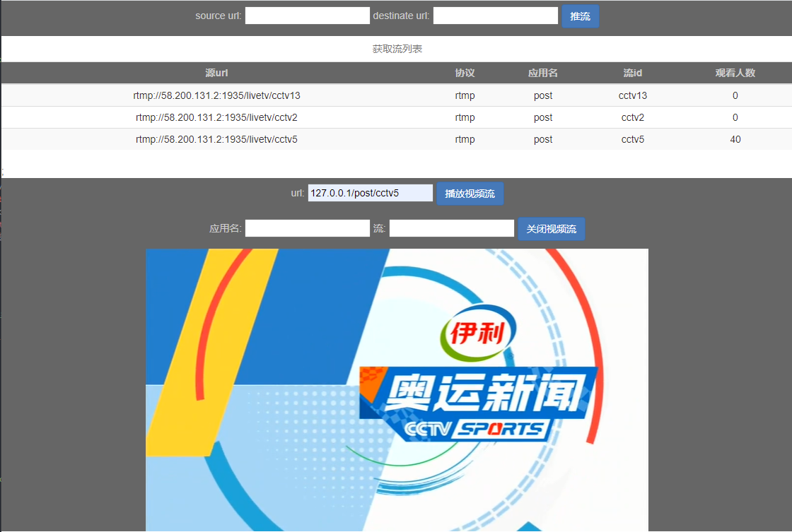Viewport: 792px width, 532px height.
Task: Click the 播放视频流 play stream button
Action: [470, 193]
